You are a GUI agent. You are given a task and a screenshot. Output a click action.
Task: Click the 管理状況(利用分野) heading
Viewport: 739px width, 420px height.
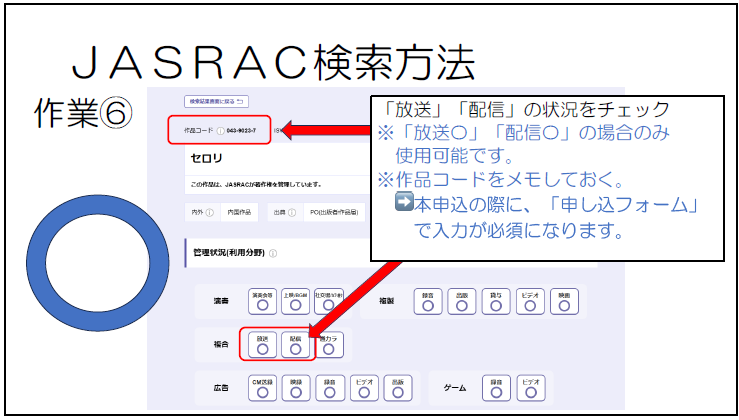(229, 253)
